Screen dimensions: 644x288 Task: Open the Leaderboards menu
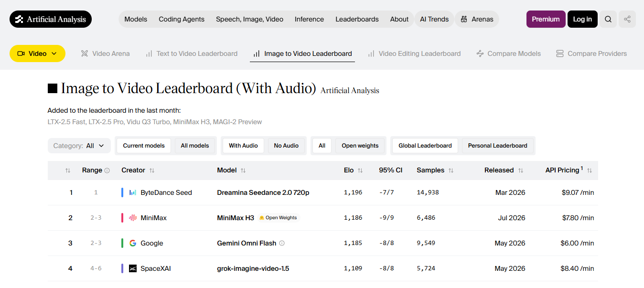[x=357, y=19]
